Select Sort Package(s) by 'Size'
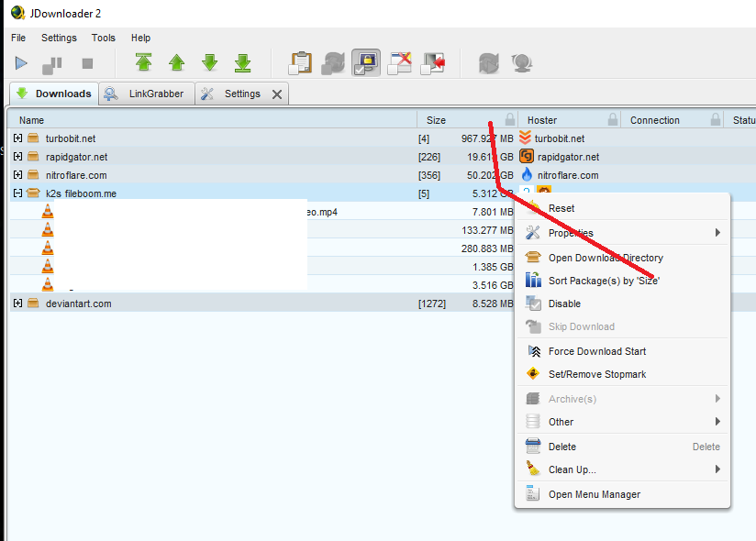Screen dimensions: 756x541 pos(622,281)
